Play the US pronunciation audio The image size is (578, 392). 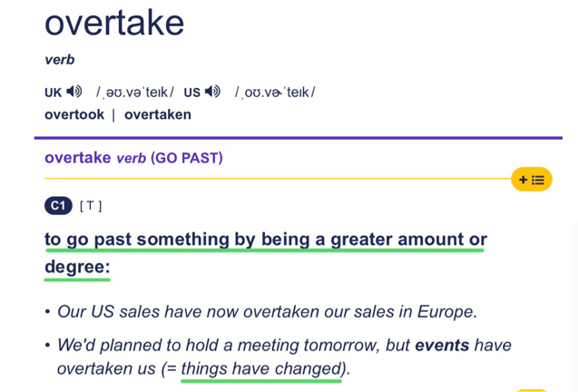point(212,92)
